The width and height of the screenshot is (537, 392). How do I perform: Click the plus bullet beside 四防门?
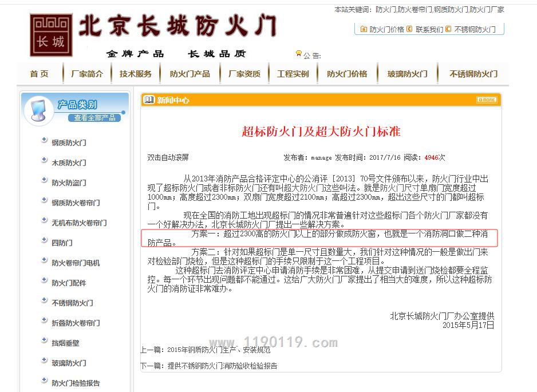pos(44,240)
